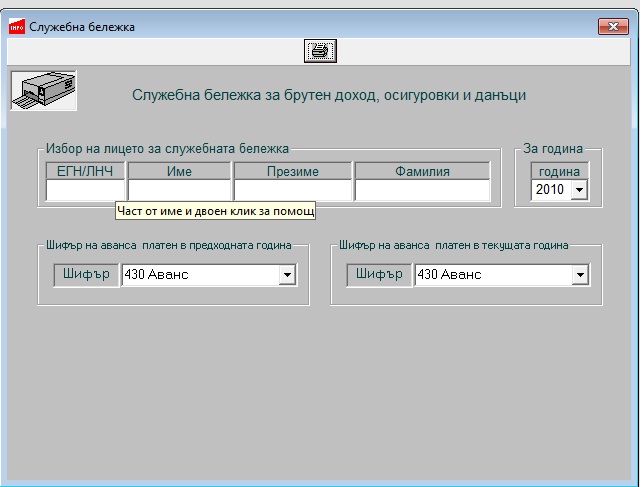Click the print icon in the toolbar
Image resolution: width=643 pixels, height=487 pixels.
pyautogui.click(x=320, y=51)
